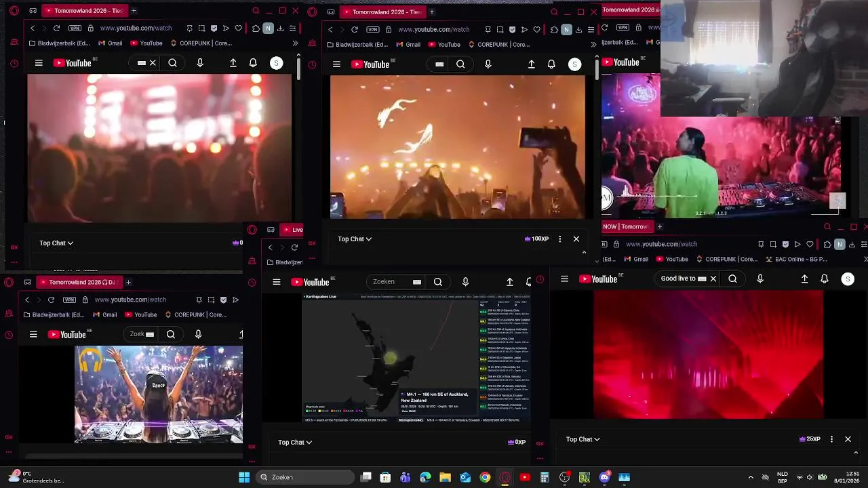Expand Top Chat dropdown in top-left window

click(x=56, y=243)
